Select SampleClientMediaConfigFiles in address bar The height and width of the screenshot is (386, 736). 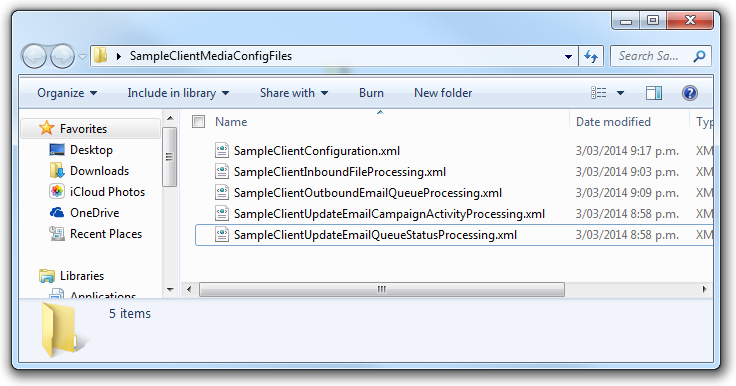(211, 56)
